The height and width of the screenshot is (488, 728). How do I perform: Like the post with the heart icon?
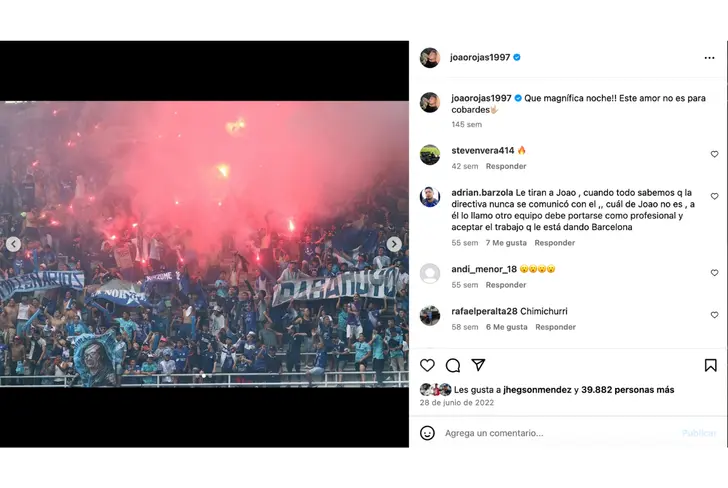tap(427, 365)
